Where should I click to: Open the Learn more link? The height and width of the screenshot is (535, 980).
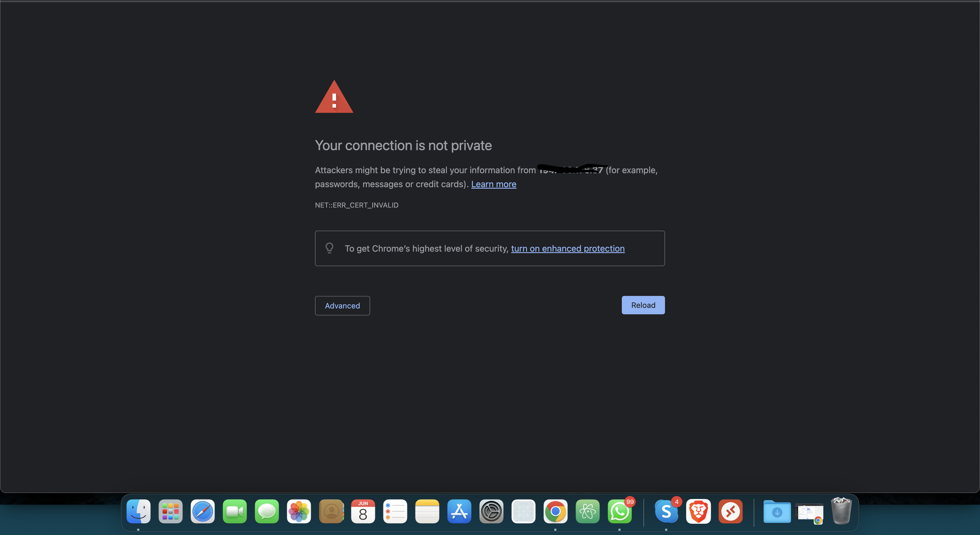point(494,184)
